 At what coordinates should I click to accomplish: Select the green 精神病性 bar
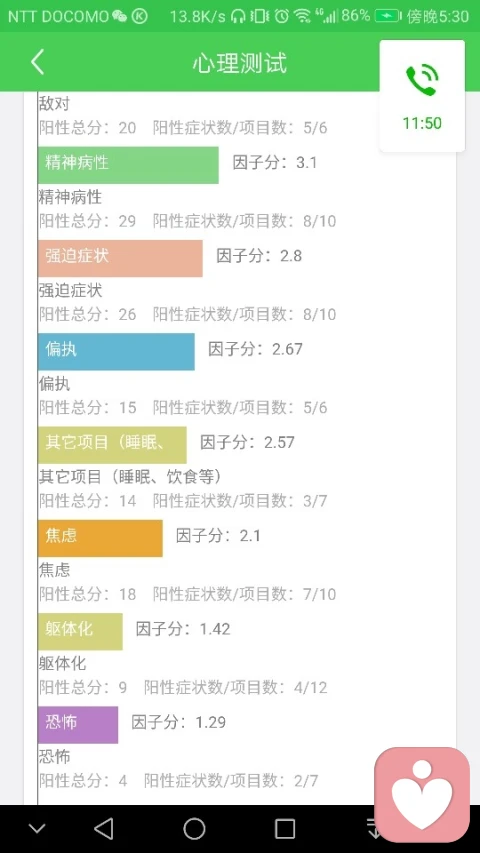click(128, 165)
